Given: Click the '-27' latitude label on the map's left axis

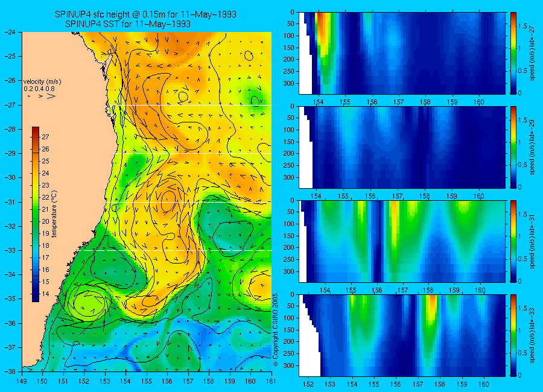Looking at the screenshot, I should (x=10, y=105).
